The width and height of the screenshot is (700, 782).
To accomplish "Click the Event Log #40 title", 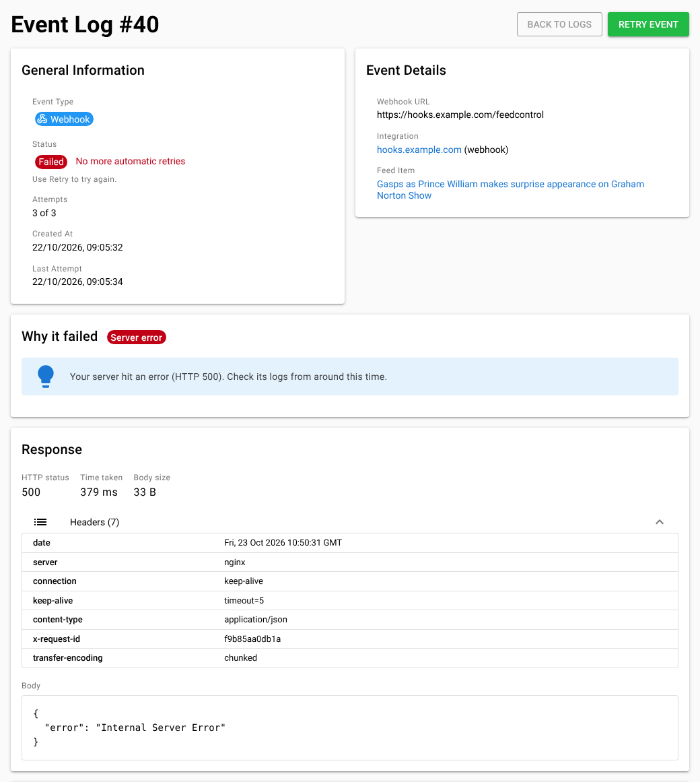I will (x=85, y=24).
